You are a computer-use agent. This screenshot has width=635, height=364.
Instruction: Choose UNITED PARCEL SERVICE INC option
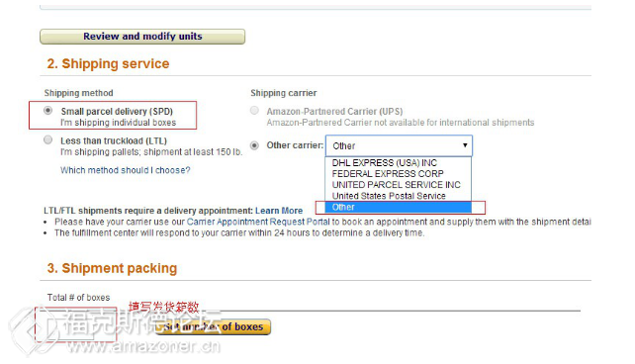click(398, 185)
